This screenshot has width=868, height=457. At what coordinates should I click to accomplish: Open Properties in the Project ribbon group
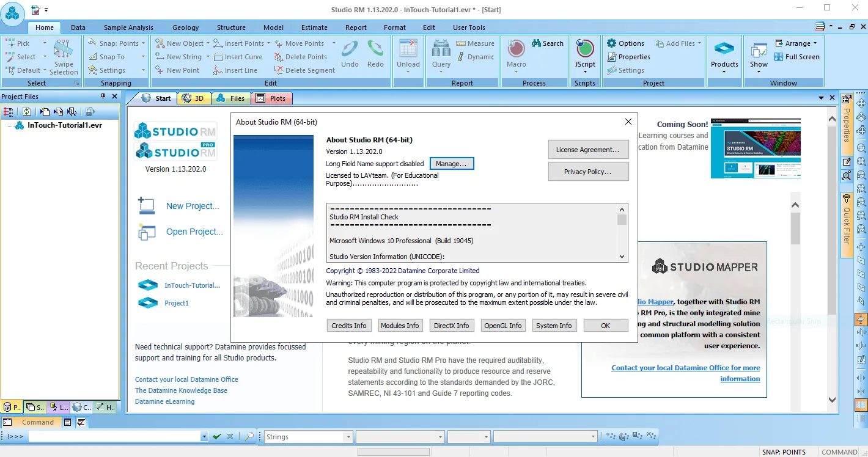click(x=628, y=57)
